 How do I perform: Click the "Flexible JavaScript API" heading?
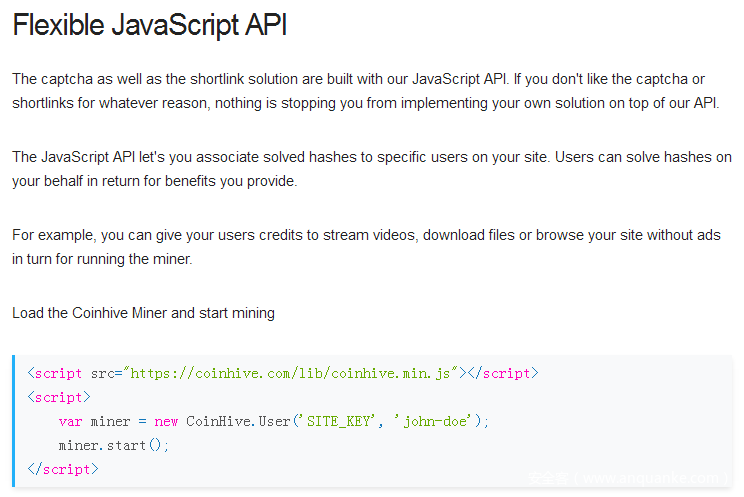(x=150, y=25)
